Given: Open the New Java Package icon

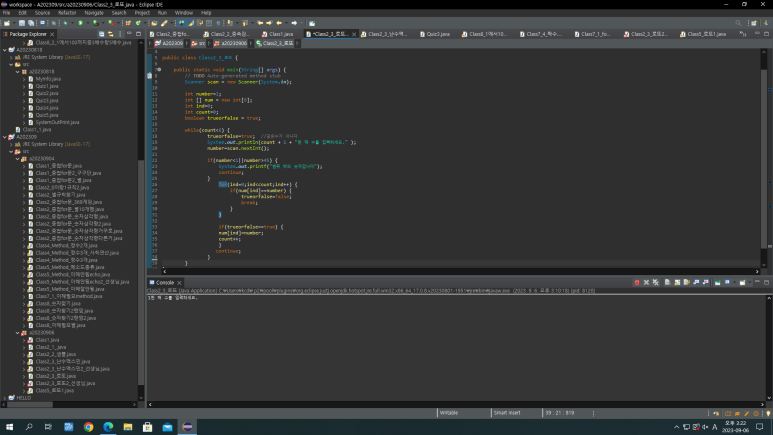Looking at the screenshot, I should (x=128, y=23).
